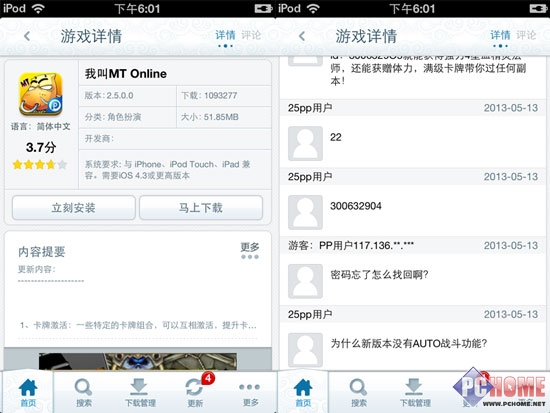Select comment text 300632904
The height and width of the screenshot is (413, 550).
(356, 206)
